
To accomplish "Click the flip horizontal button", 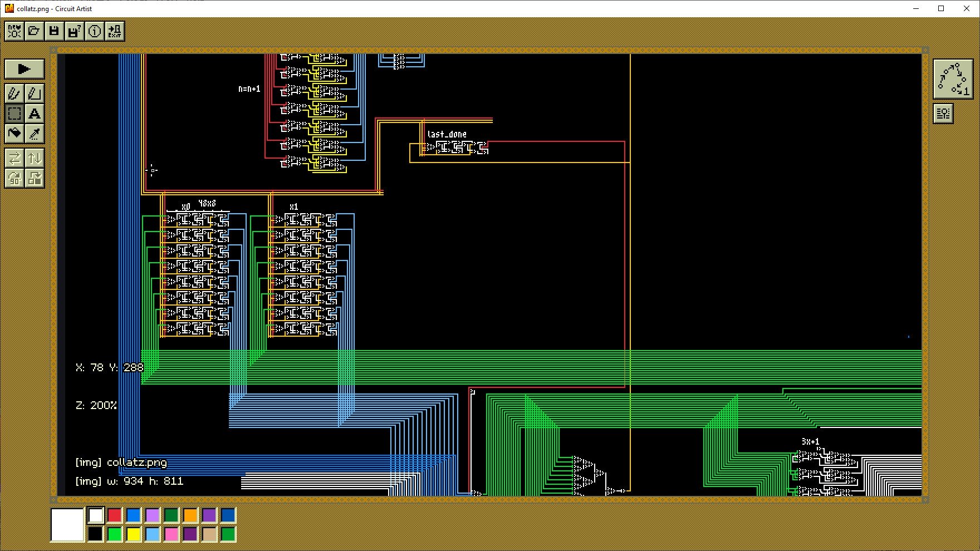I will pos(14,158).
